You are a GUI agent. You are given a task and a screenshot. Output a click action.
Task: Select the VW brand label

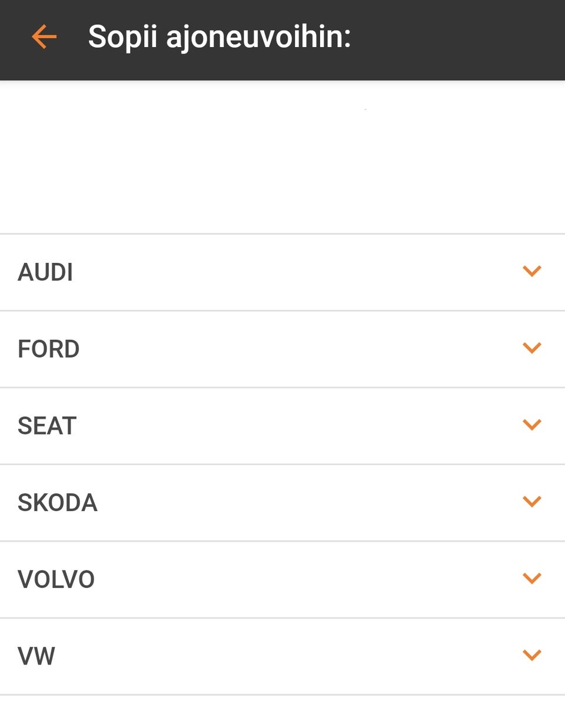click(x=36, y=656)
